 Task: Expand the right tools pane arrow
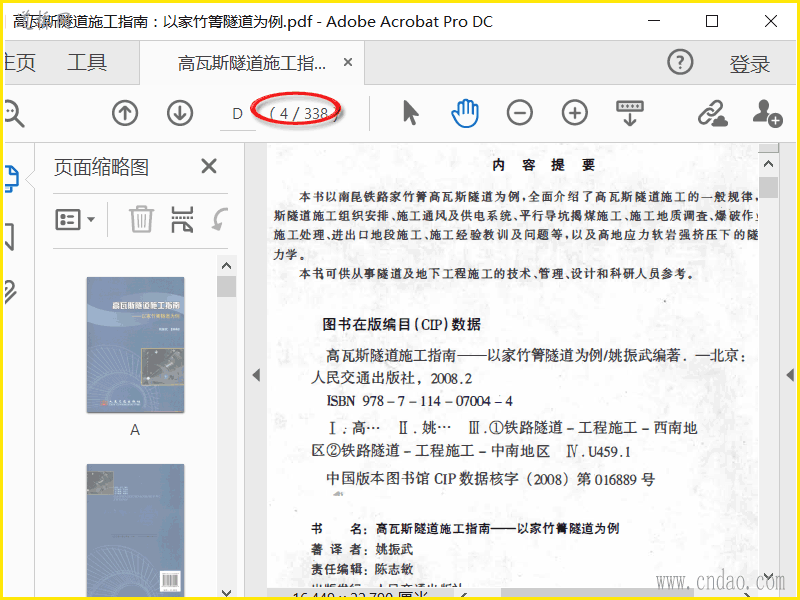pos(790,376)
